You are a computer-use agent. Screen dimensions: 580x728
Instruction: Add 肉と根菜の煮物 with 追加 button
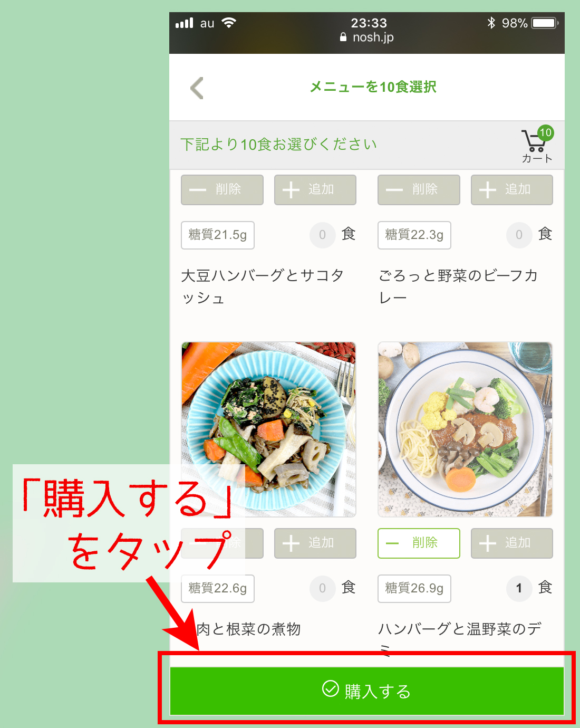pos(315,543)
